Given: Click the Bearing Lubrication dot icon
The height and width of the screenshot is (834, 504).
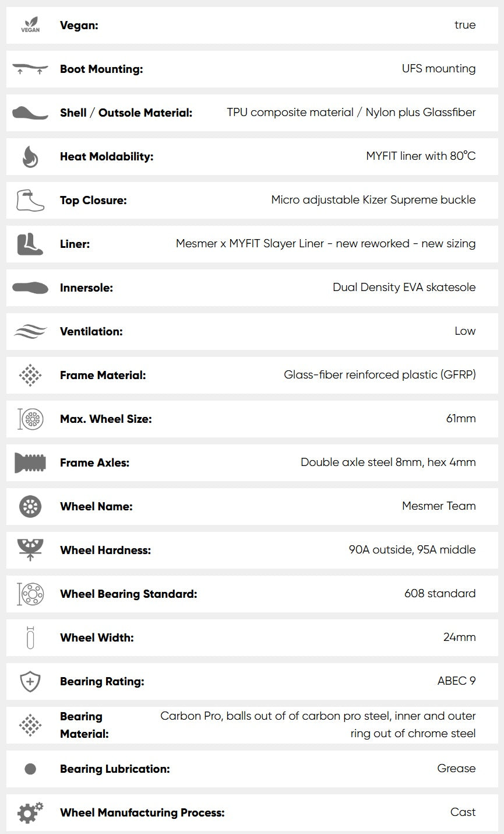Looking at the screenshot, I should 30,769.
